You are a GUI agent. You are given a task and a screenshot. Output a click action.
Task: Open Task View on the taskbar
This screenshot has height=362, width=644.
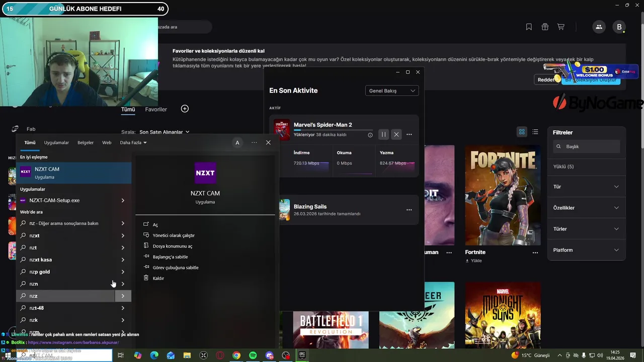pyautogui.click(x=121, y=355)
